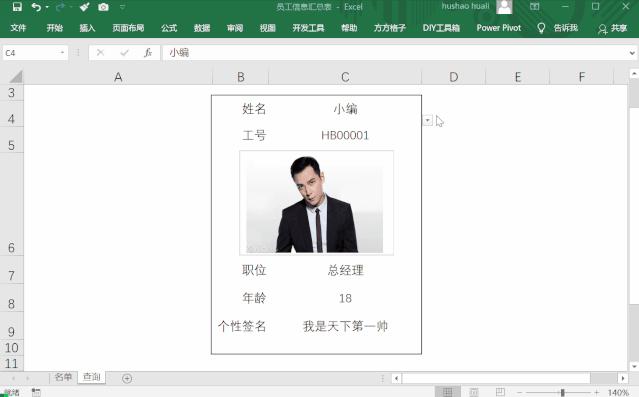Click the vertical scrollbar down arrow

click(x=634, y=366)
